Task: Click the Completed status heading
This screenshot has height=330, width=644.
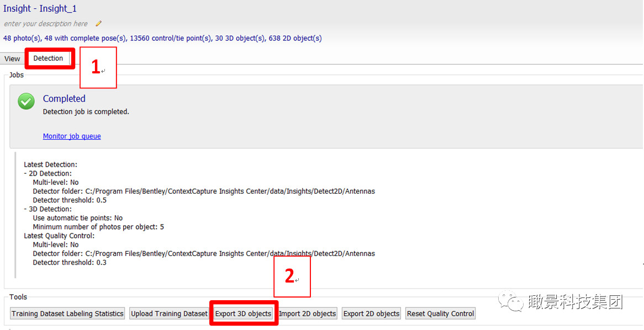Action: click(x=64, y=99)
